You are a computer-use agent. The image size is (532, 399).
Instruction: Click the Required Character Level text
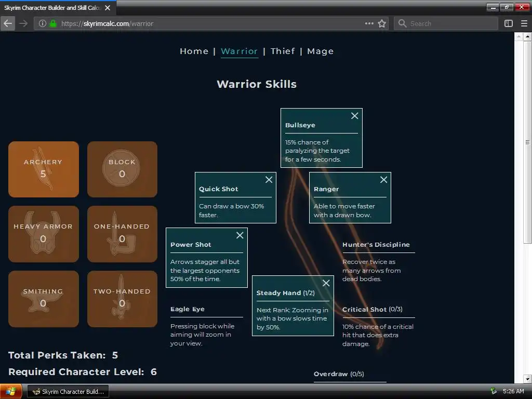(x=83, y=372)
